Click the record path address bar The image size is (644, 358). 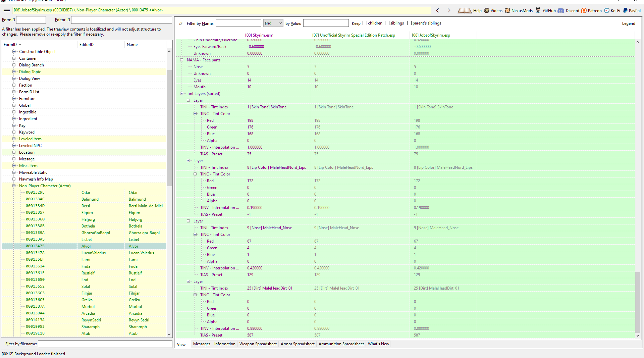(221, 10)
